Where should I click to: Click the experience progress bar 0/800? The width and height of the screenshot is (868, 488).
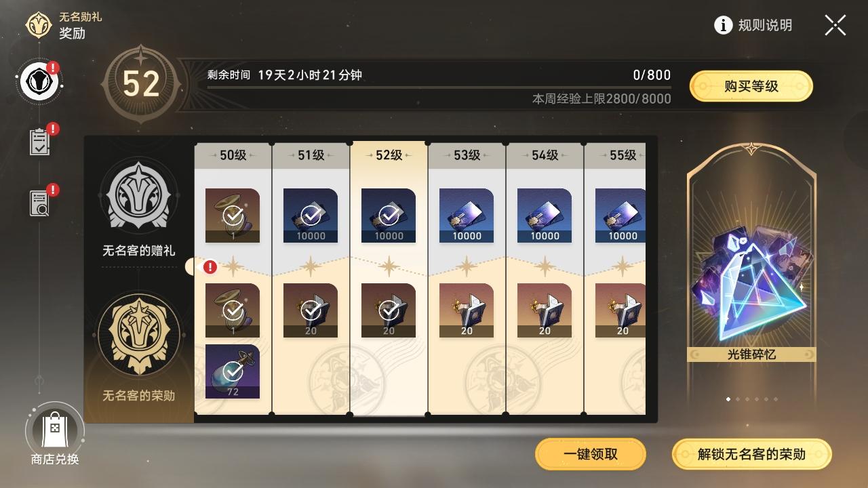pos(439,87)
